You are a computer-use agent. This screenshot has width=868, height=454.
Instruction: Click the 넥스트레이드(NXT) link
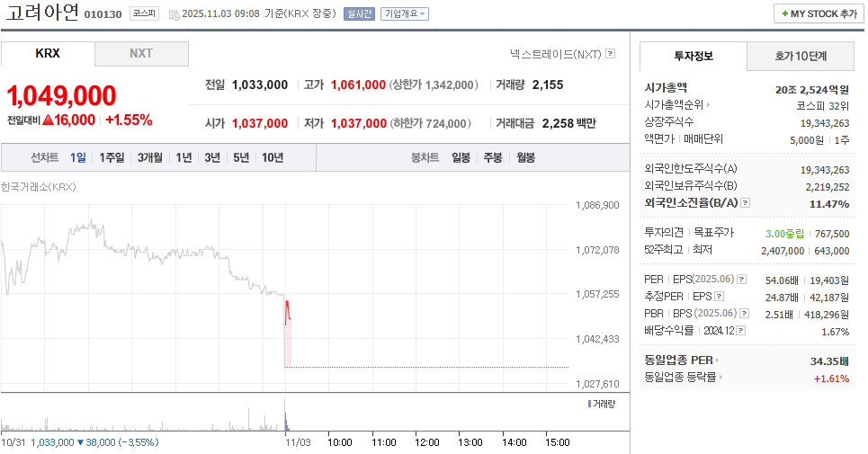(555, 54)
